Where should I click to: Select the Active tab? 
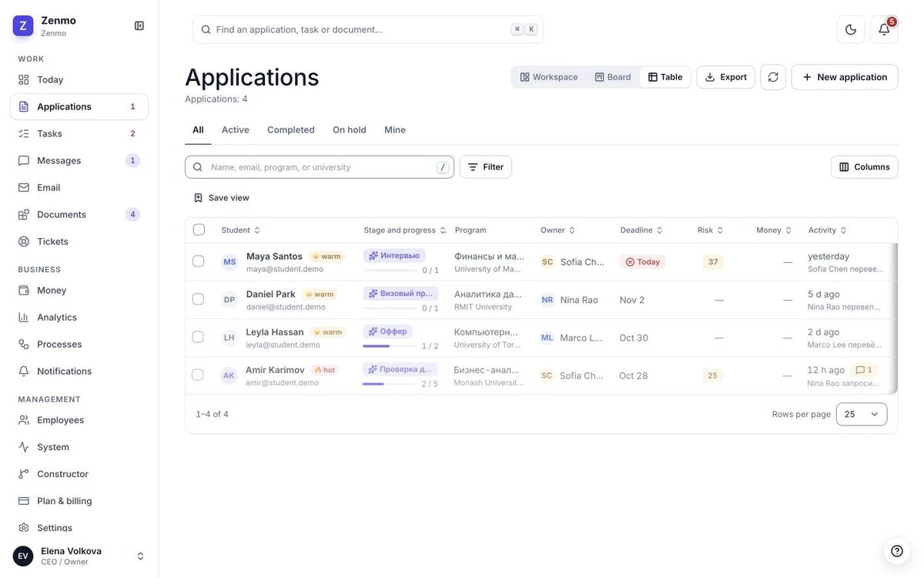pyautogui.click(x=236, y=129)
